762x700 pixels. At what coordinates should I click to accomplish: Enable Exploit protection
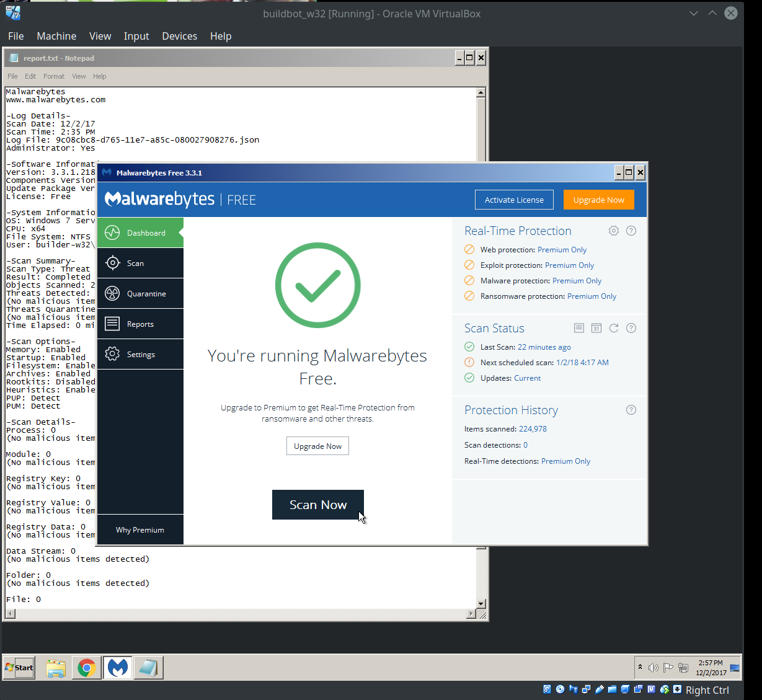(569, 265)
